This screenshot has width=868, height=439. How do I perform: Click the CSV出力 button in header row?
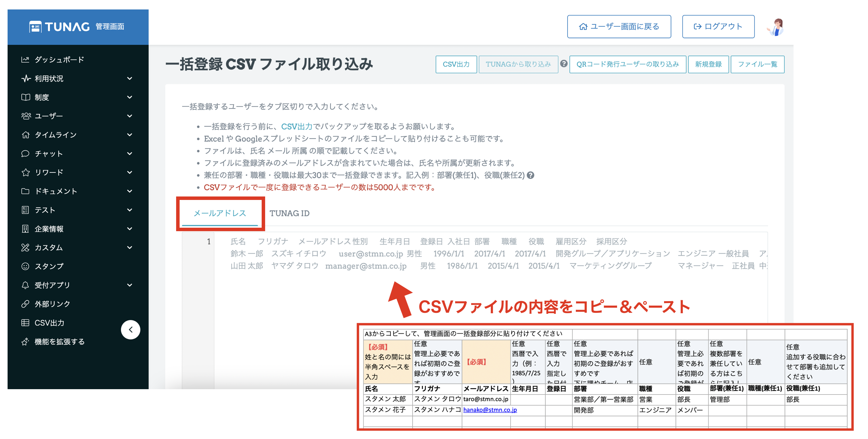456,64
